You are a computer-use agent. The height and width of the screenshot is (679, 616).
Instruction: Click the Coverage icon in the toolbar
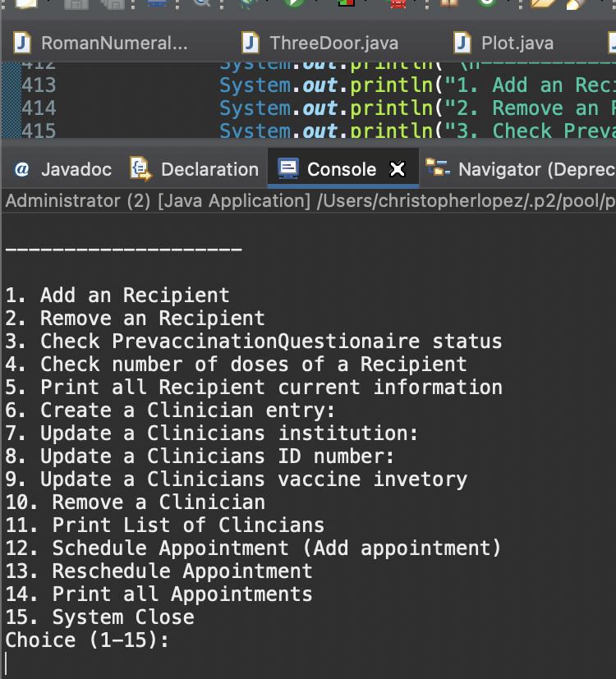point(347,5)
